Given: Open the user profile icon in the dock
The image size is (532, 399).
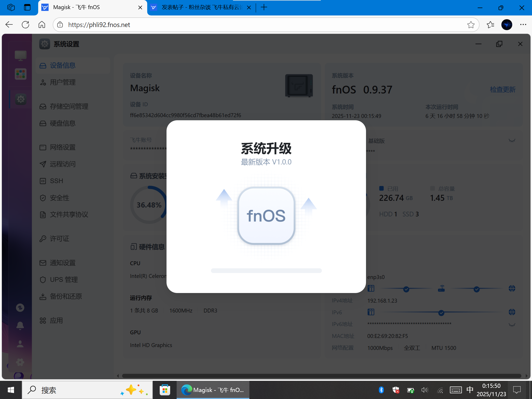Looking at the screenshot, I should pyautogui.click(x=20, y=344).
